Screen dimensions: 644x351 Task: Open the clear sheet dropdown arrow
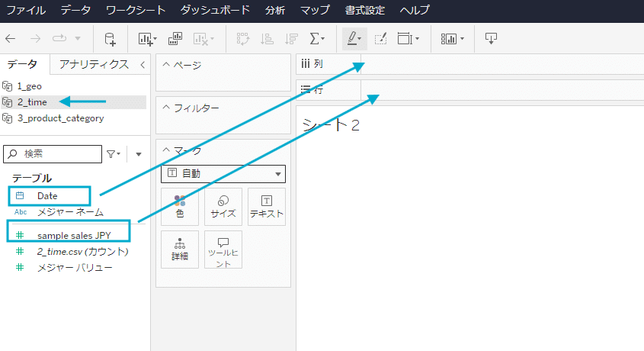tap(212, 39)
